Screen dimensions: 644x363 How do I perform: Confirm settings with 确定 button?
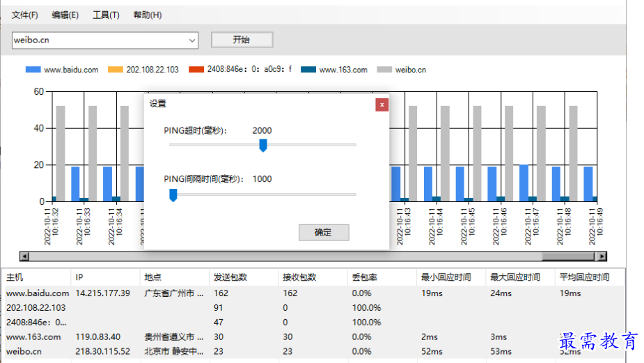tap(324, 232)
